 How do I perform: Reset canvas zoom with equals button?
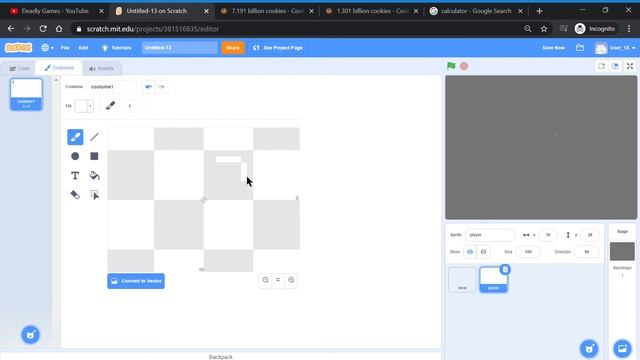click(x=278, y=280)
